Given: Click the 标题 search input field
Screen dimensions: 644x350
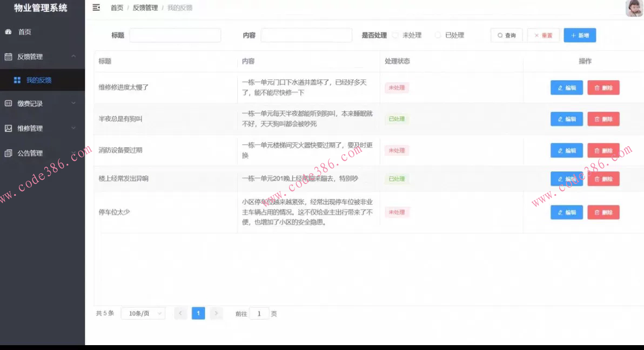Looking at the screenshot, I should tap(175, 35).
